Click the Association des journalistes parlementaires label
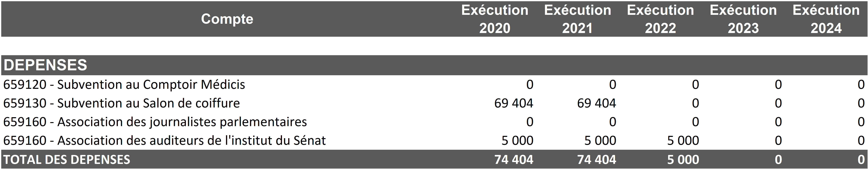This screenshot has height=169, width=868. (155, 122)
